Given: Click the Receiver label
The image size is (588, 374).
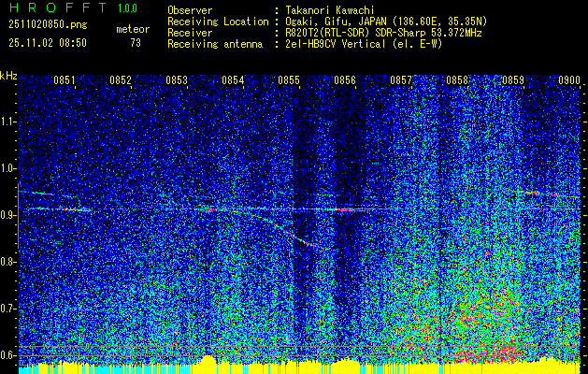Looking at the screenshot, I should (190, 33).
